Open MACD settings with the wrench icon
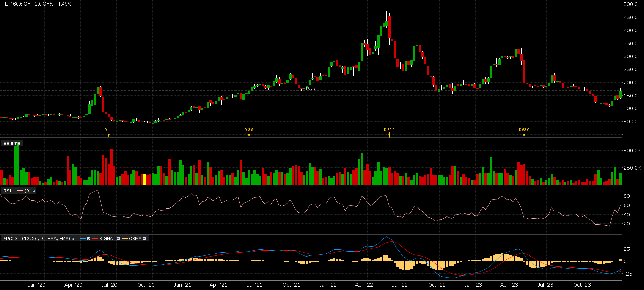Viewport: 644px width, 290px height. pos(73,239)
